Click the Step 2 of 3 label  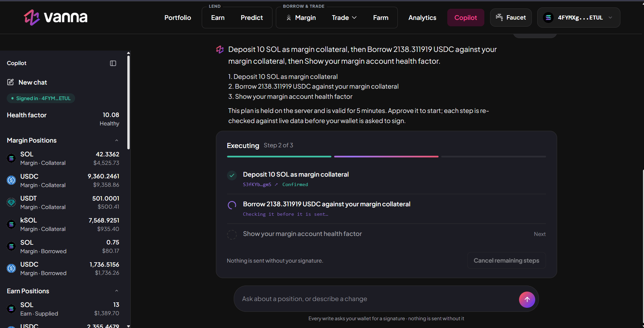[x=278, y=145]
